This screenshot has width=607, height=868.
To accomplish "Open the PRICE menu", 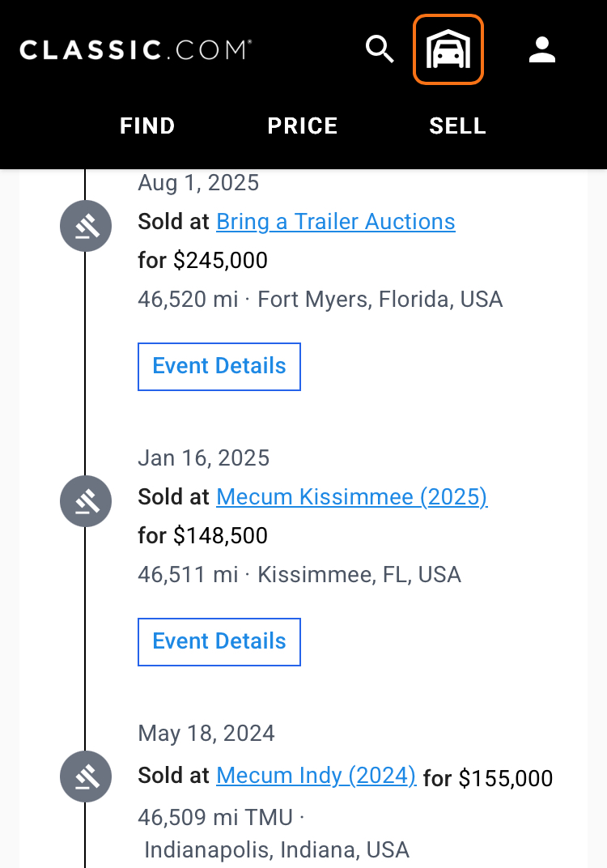I will pyautogui.click(x=303, y=126).
